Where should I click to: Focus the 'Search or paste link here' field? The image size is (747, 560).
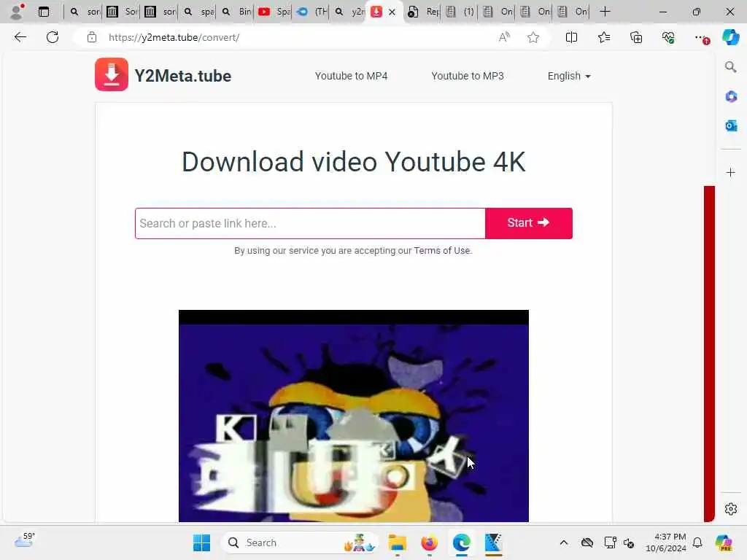pos(310,223)
